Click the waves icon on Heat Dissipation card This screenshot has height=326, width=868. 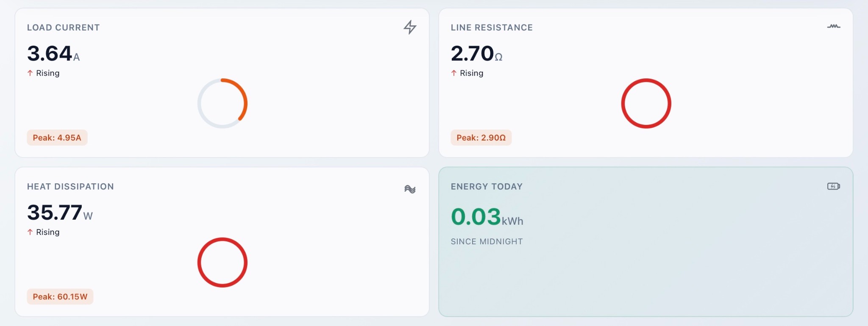(409, 189)
